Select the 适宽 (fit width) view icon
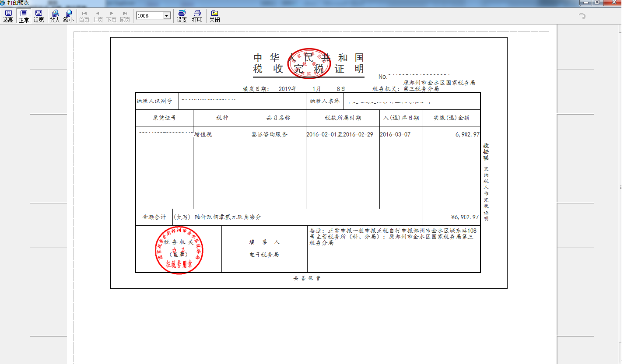 [38, 16]
